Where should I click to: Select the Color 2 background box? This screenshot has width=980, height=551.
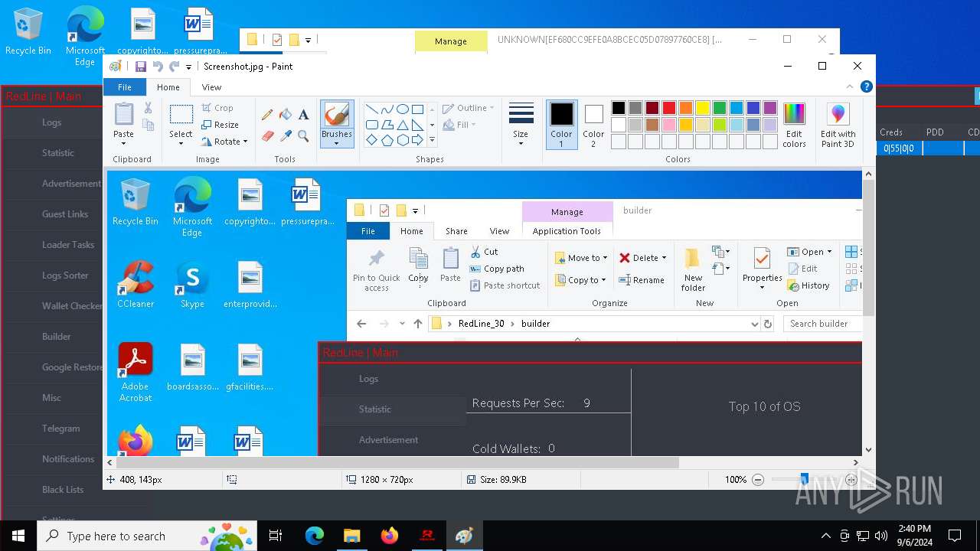[x=593, y=125]
